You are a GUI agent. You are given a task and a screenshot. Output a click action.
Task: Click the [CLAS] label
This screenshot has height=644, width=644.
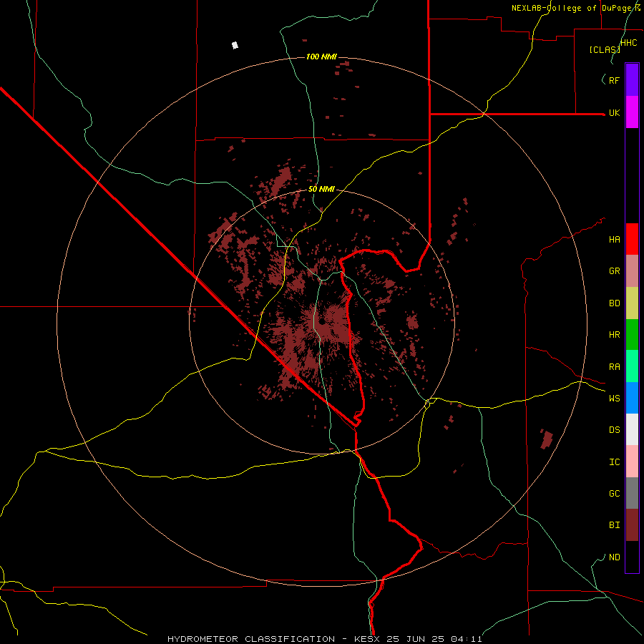pyautogui.click(x=605, y=50)
